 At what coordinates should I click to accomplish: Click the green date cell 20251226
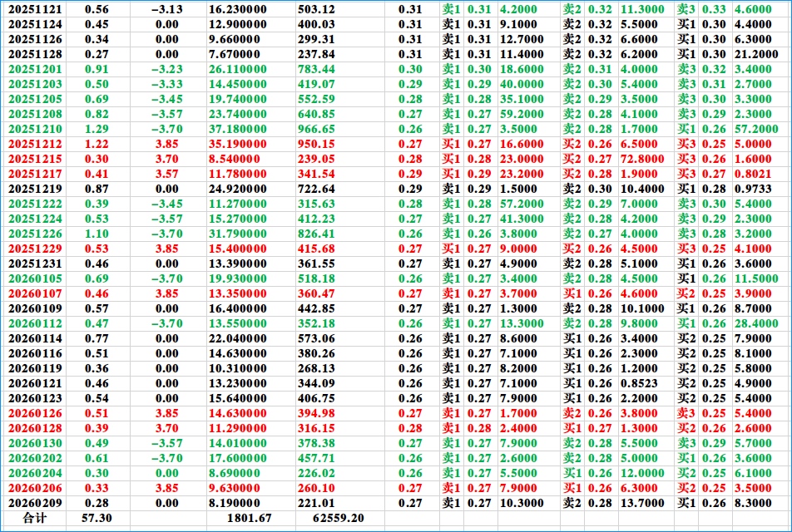tap(35, 234)
